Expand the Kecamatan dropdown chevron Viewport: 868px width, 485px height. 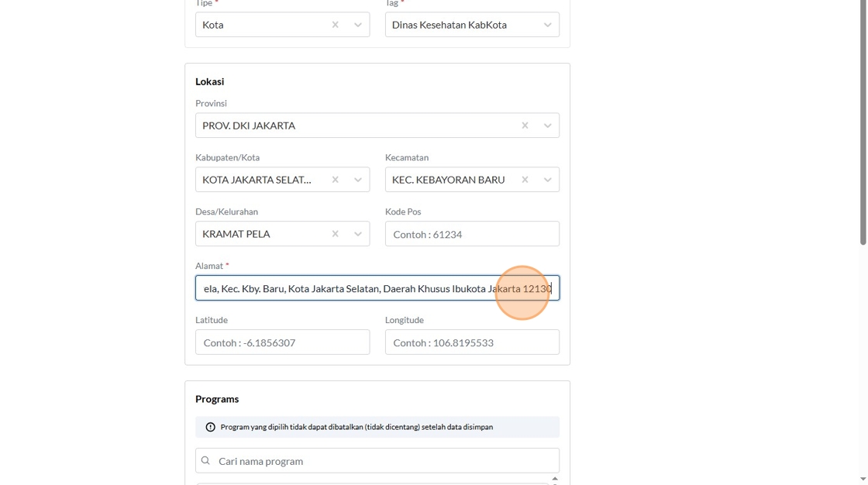(x=547, y=180)
